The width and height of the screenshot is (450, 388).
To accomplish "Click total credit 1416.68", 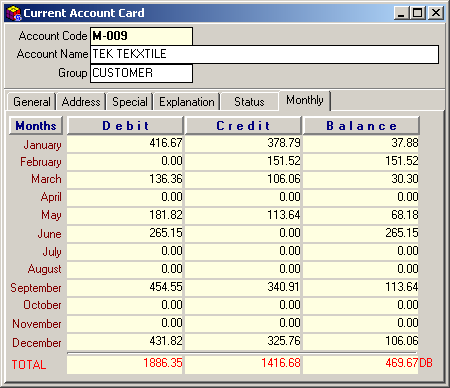I will (243, 364).
